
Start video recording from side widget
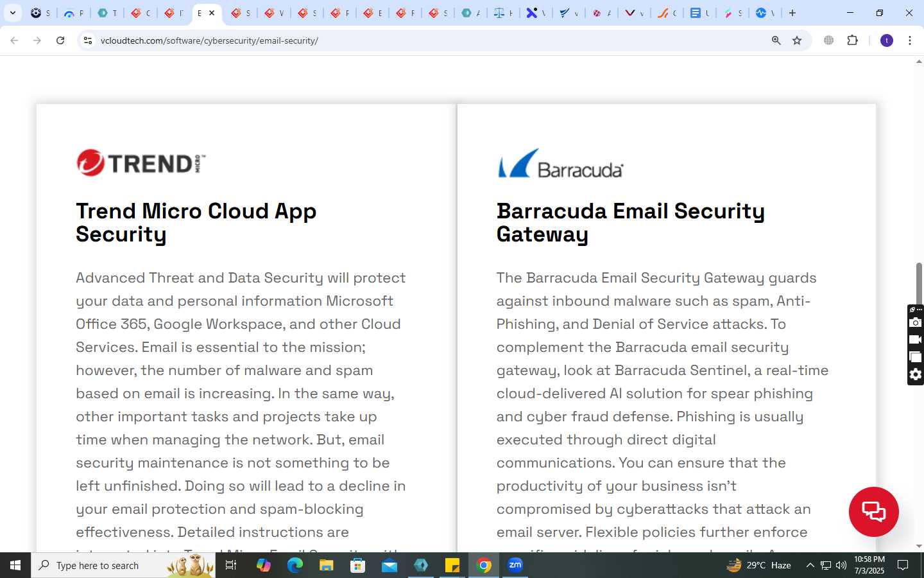(916, 340)
